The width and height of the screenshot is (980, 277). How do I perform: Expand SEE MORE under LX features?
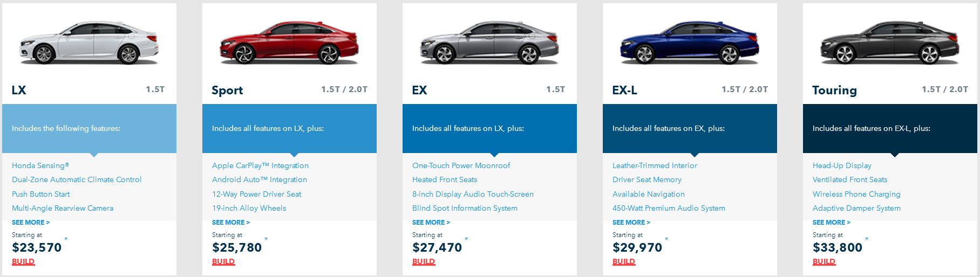(31, 223)
